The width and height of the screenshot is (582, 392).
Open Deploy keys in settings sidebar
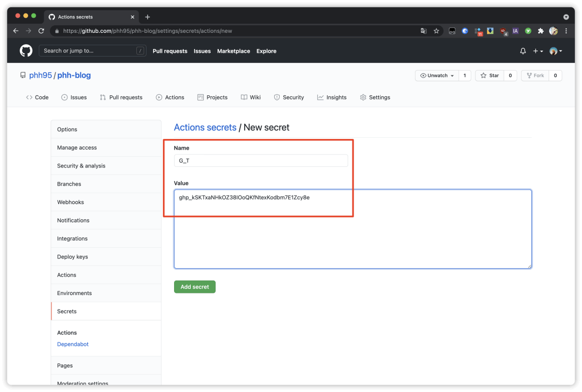pos(106,257)
